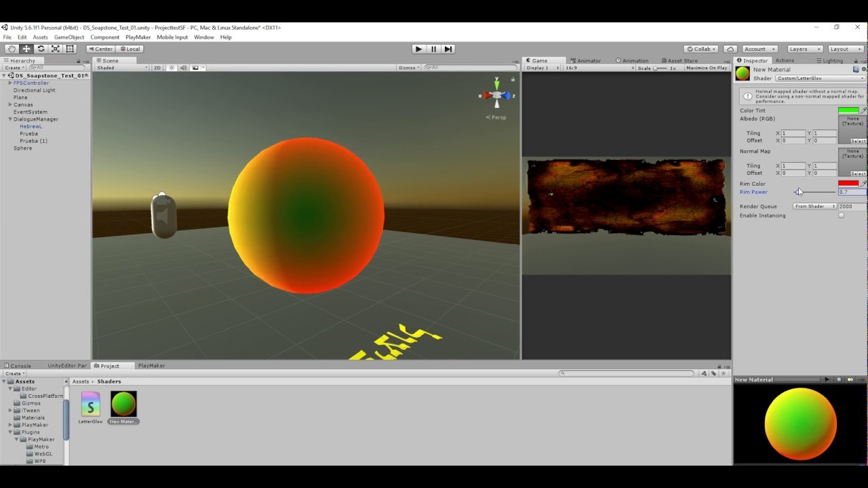The image size is (868, 488).
Task: Open the GameObject menu
Action: tap(69, 37)
